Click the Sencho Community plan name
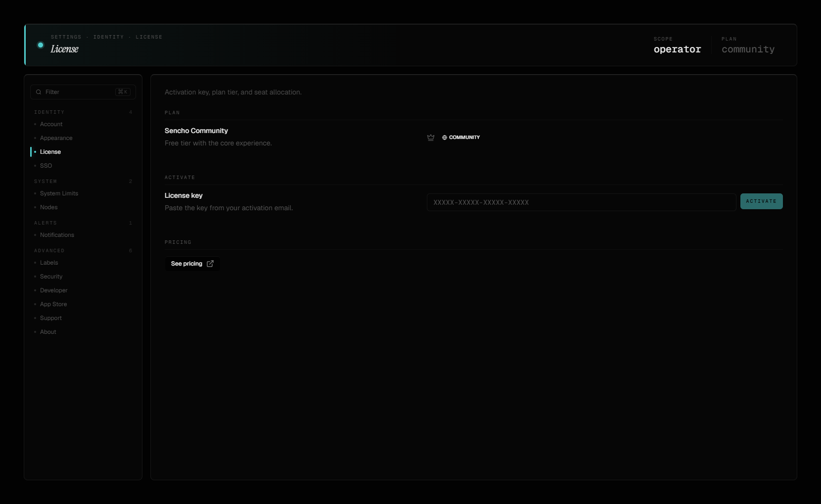This screenshot has height=504, width=821. pyautogui.click(x=196, y=131)
